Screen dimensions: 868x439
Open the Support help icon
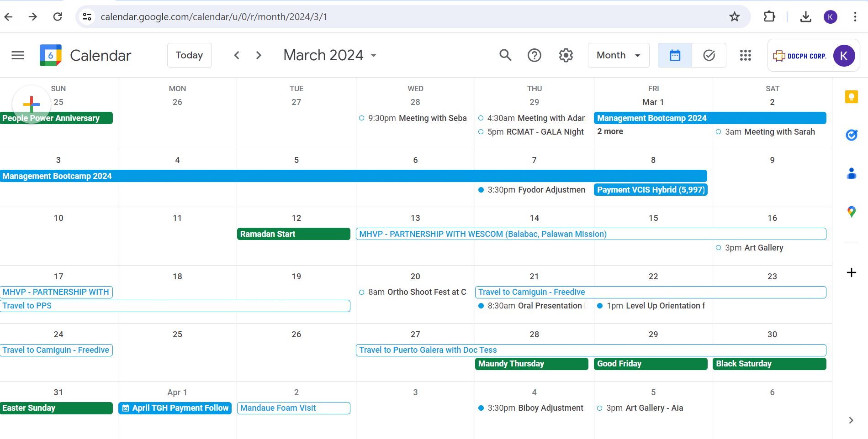click(x=534, y=55)
